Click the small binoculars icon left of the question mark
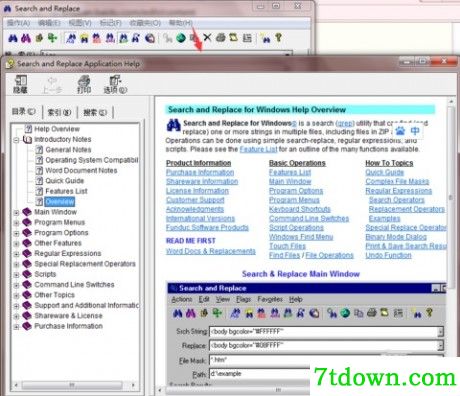The width and height of the screenshot is (460, 396). point(266,38)
